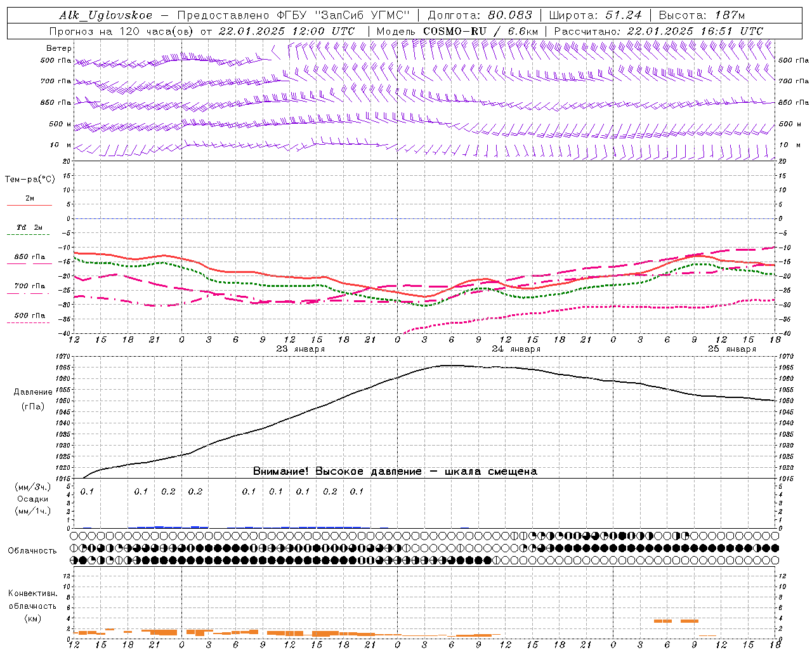Click the elevation label 'Высота: 187м'
Viewport: 812px width, 650px height.
pyautogui.click(x=702, y=16)
